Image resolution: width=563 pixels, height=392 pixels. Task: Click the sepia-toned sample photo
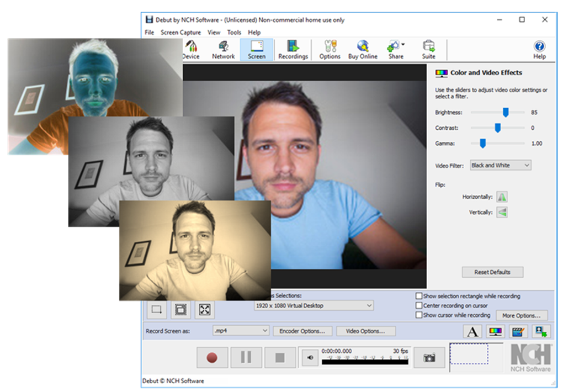[x=195, y=251]
